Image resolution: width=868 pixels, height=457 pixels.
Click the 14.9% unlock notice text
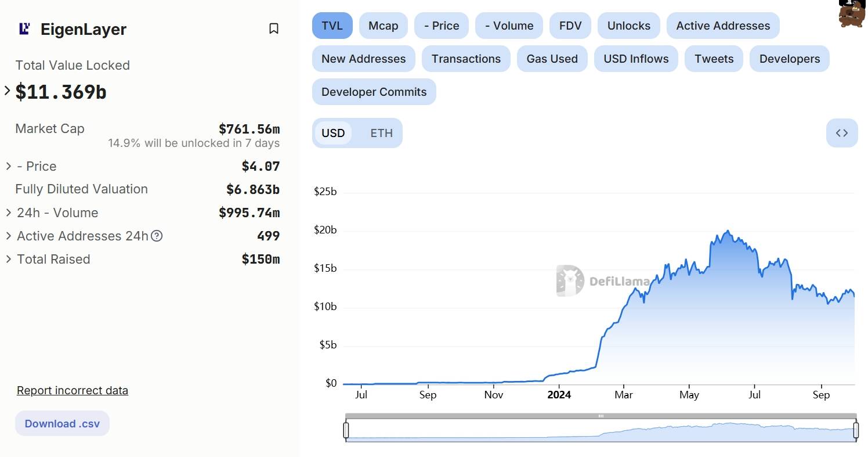(x=194, y=143)
